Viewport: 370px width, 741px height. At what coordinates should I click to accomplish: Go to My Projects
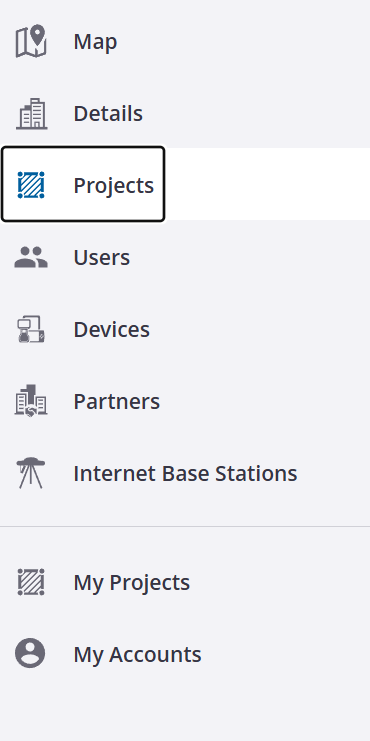click(132, 583)
